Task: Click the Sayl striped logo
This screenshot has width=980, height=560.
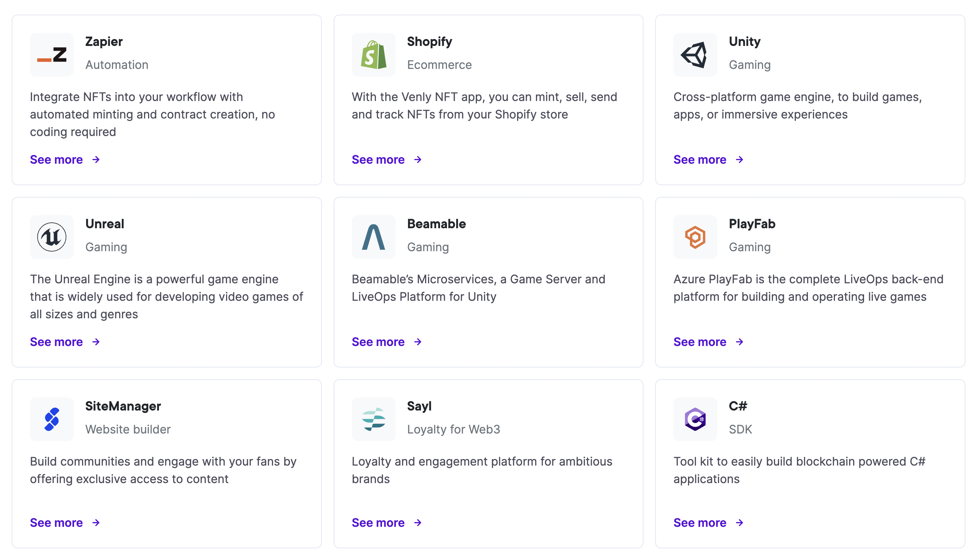Action: (x=373, y=419)
